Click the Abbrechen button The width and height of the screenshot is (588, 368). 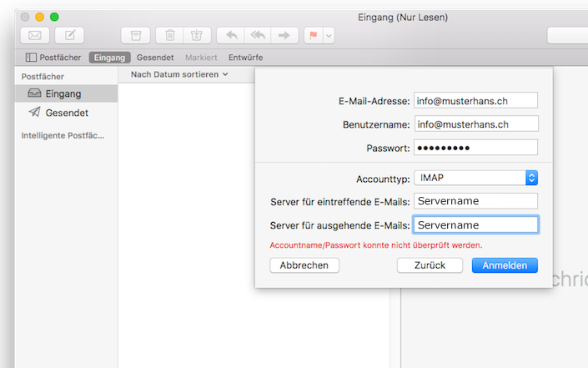(304, 265)
